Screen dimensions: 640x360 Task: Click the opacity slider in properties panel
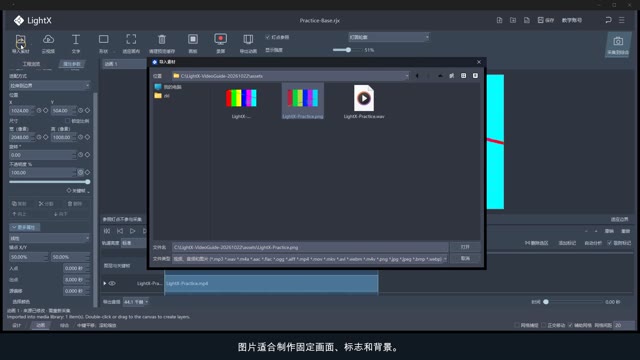coord(49,182)
